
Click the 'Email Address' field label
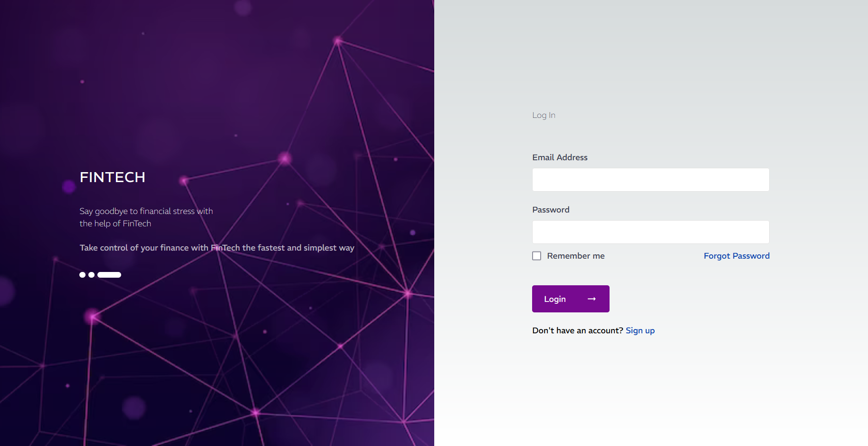(x=560, y=157)
